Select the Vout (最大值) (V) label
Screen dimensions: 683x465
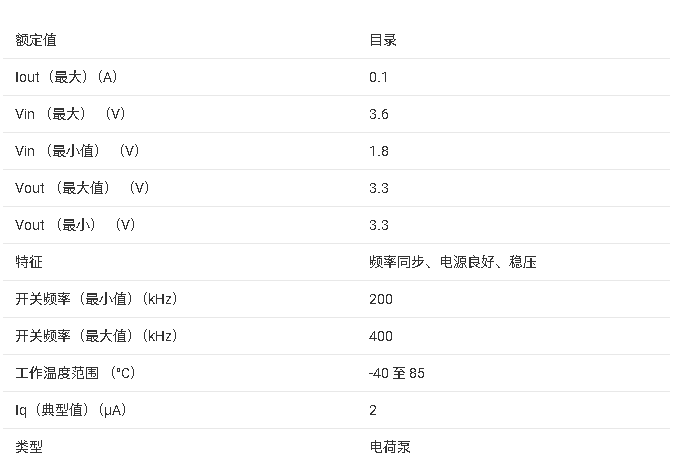[82, 188]
